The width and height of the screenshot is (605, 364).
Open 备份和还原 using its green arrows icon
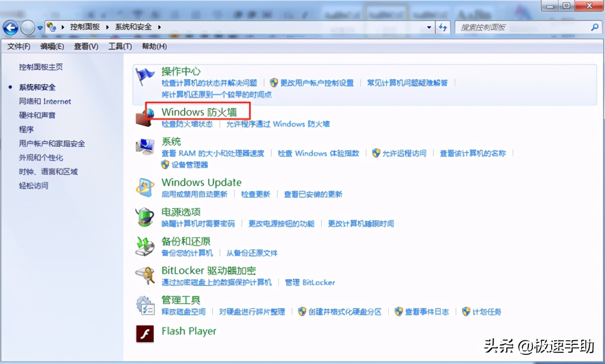[145, 246]
